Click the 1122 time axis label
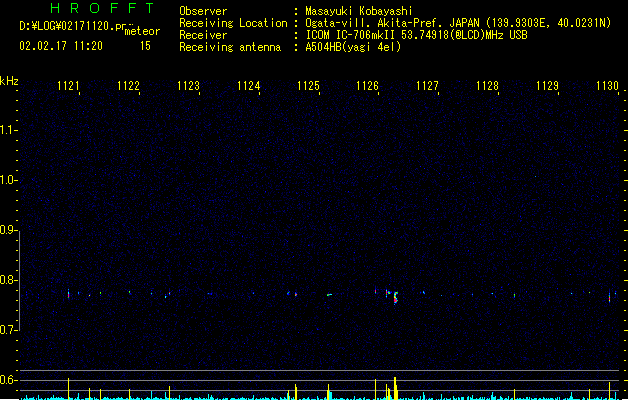 coord(128,86)
